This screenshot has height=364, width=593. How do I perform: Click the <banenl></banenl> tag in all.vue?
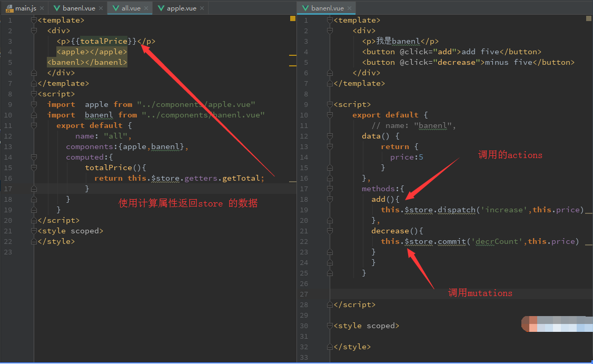pyautogui.click(x=87, y=63)
